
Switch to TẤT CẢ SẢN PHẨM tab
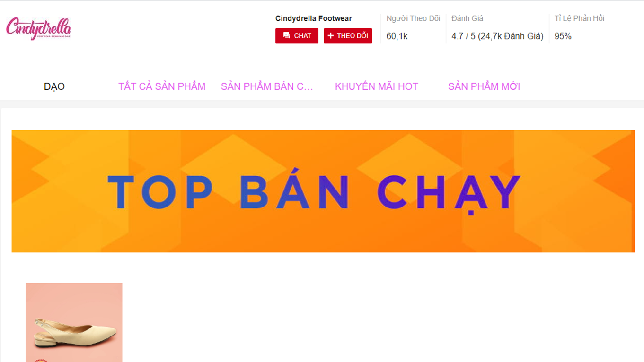click(162, 86)
